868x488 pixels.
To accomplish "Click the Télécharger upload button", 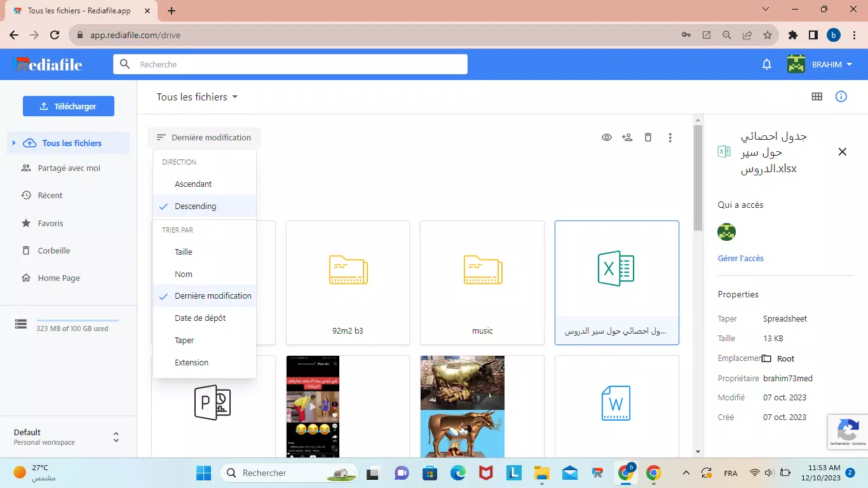I will 68,106.
